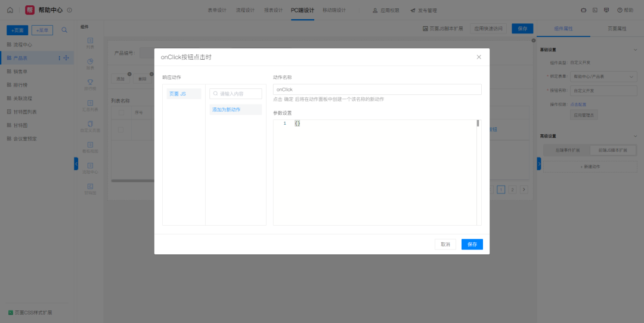Open the 绑定表单 dropdown 帮助中心/产品表

point(603,76)
